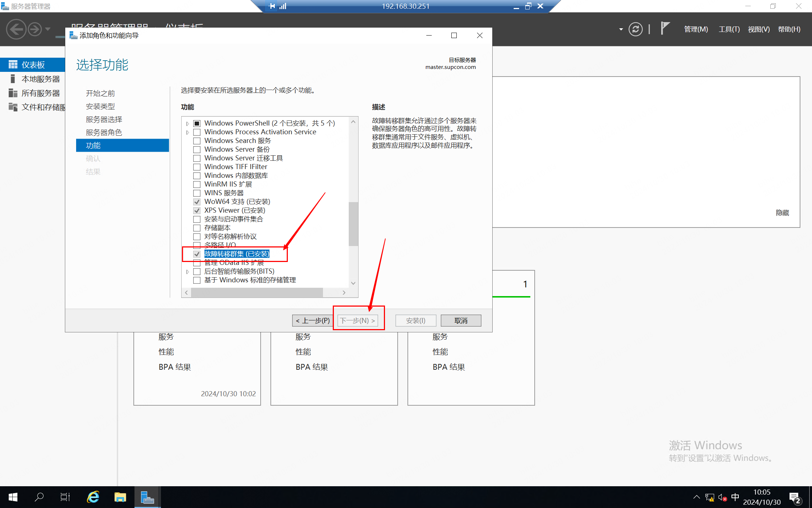Open the 工具(T) menu
Viewport: 812px width, 508px height.
[x=729, y=29]
